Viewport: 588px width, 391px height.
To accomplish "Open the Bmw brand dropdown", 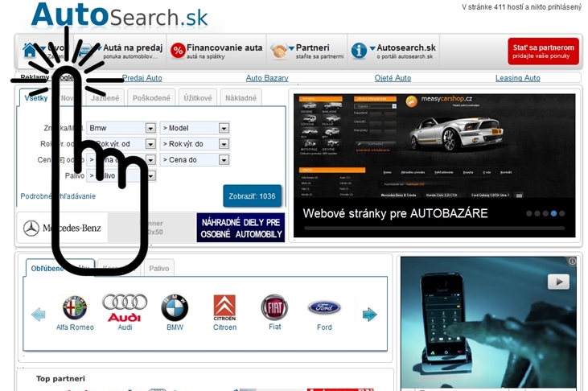I will (121, 128).
